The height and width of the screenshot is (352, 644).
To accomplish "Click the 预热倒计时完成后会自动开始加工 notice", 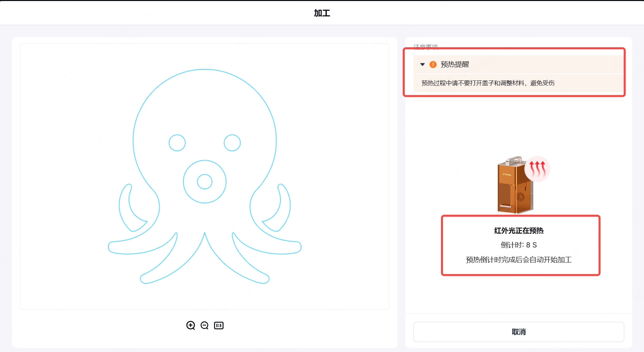I will 519,260.
